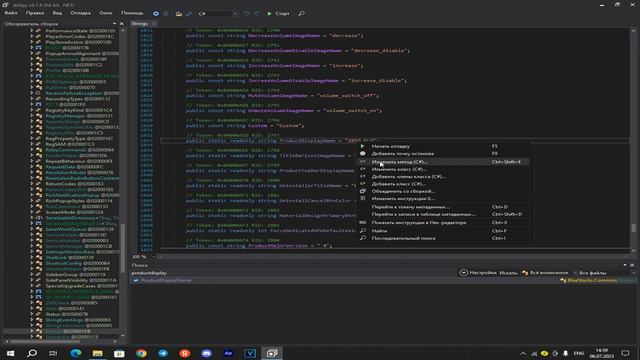Close the Обозреватель сборок panel
The image size is (640, 360).
point(122,24)
